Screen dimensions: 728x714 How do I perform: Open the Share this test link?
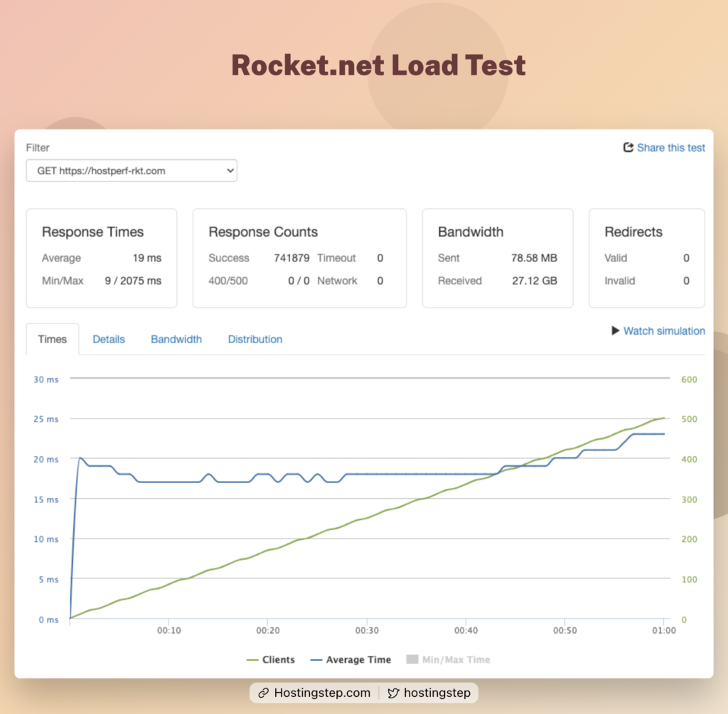[x=670, y=148]
